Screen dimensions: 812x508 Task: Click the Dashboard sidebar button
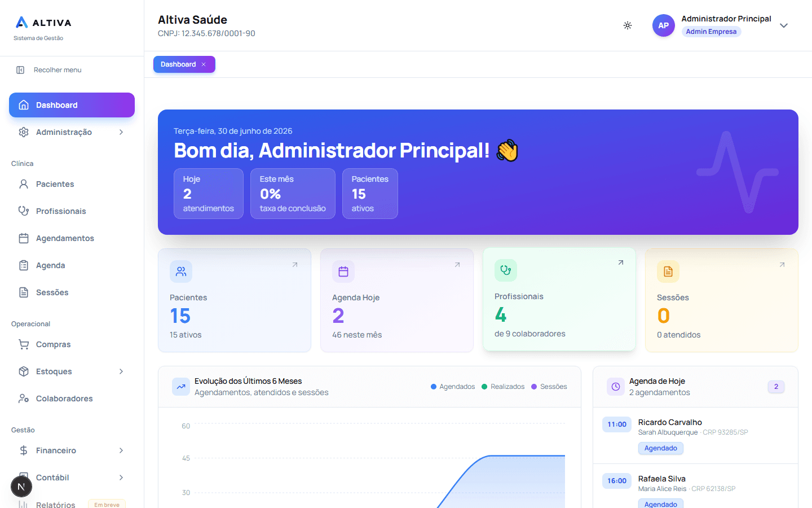72,105
